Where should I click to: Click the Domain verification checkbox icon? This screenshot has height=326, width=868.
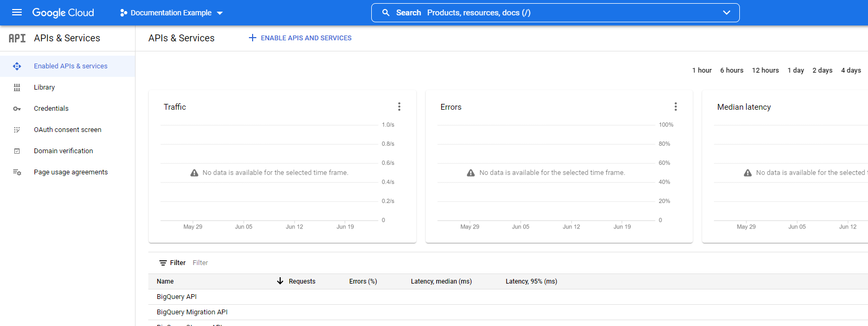(17, 151)
